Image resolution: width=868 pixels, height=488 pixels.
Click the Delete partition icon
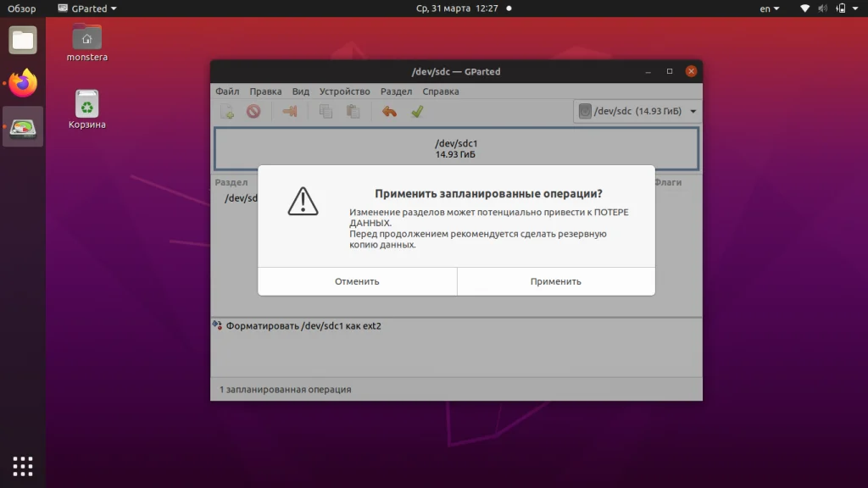(x=254, y=110)
